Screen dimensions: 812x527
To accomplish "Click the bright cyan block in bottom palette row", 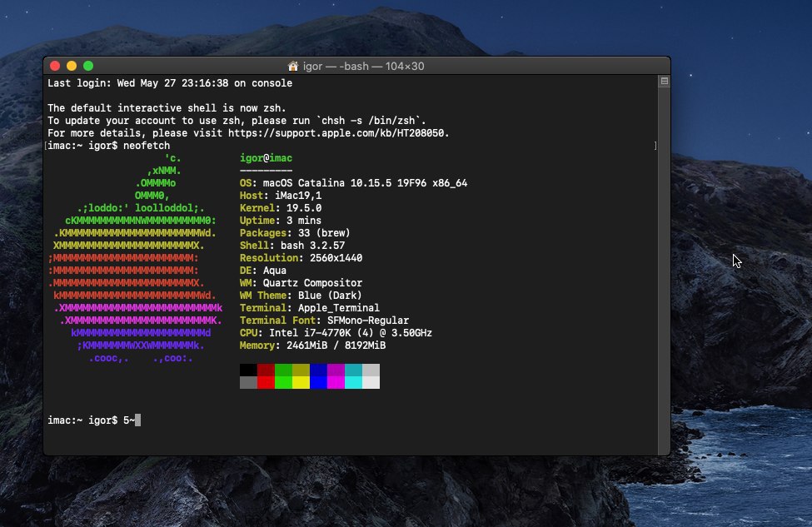I will (354, 382).
